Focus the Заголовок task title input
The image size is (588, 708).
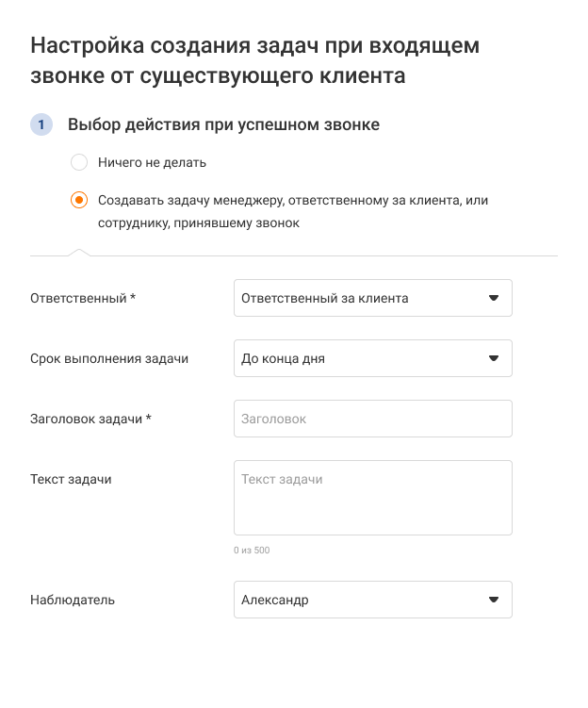click(x=372, y=419)
